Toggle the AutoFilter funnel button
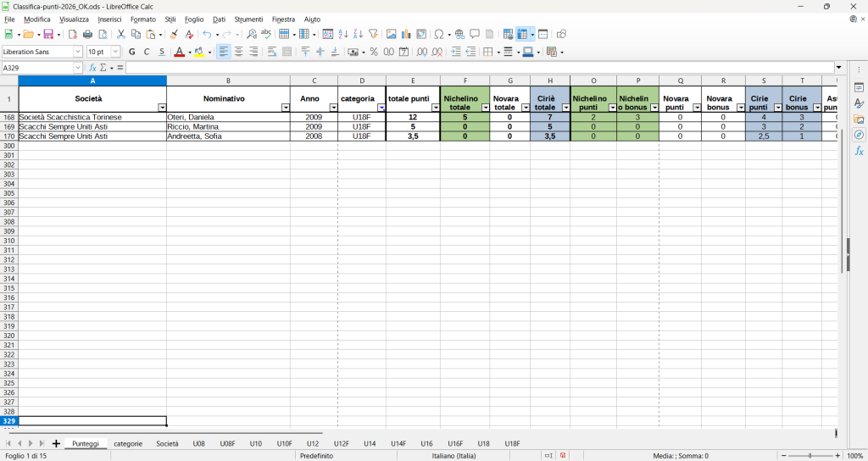 [373, 35]
